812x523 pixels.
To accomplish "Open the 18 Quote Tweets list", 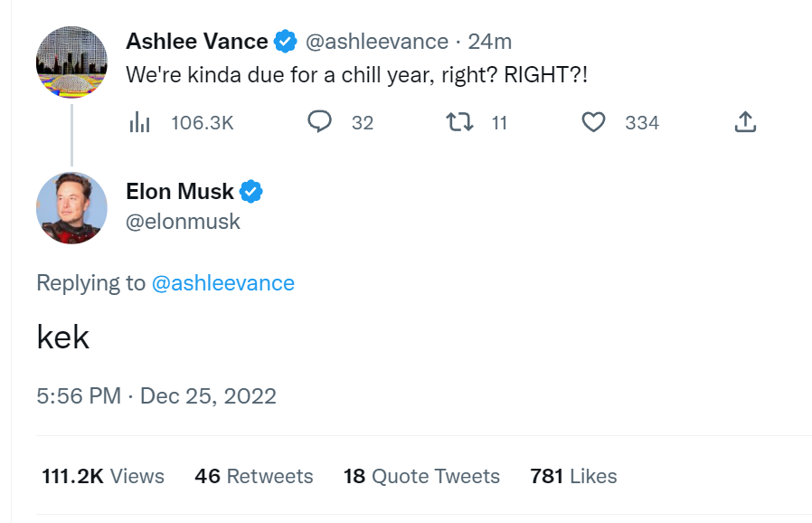I will [421, 476].
